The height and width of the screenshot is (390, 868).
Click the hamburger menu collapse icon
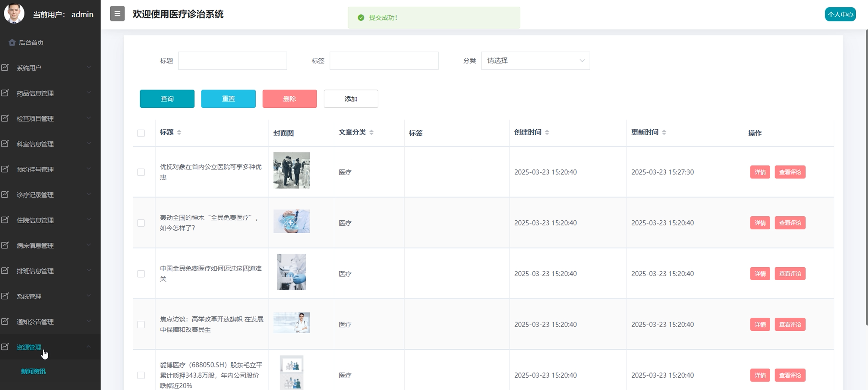[117, 14]
